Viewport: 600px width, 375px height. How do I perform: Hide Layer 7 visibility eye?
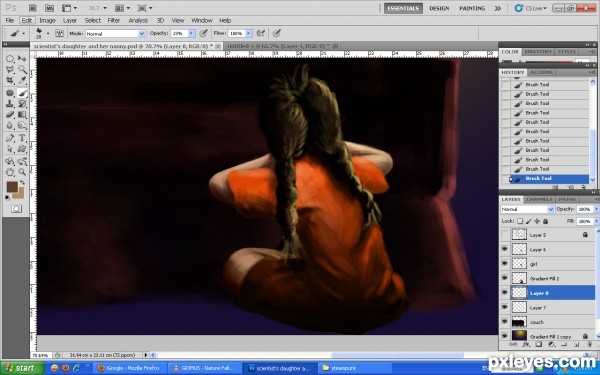(x=505, y=307)
